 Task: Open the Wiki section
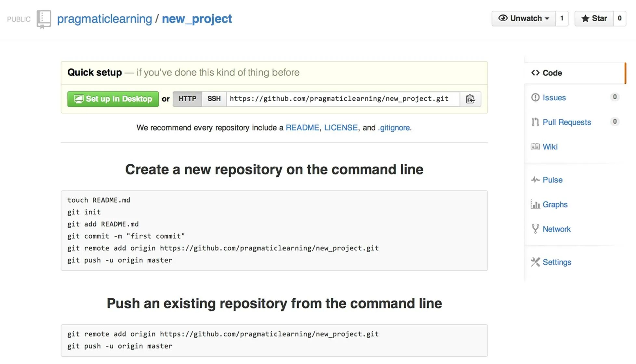point(550,147)
